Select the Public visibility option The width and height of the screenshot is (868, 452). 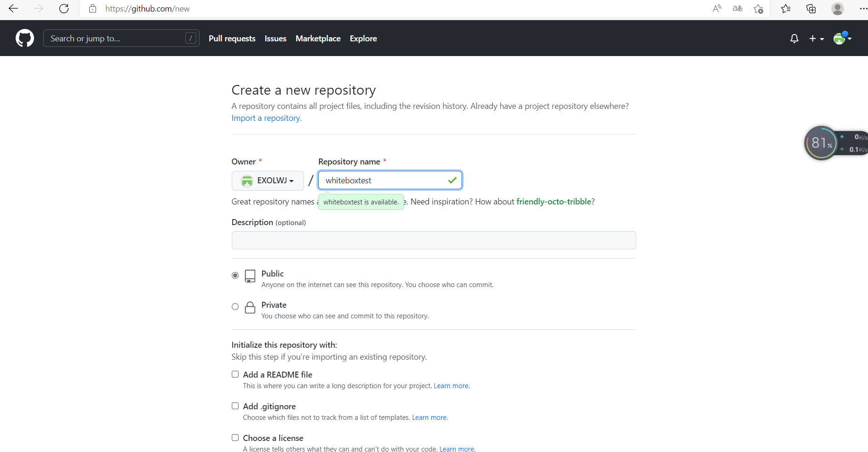(235, 276)
